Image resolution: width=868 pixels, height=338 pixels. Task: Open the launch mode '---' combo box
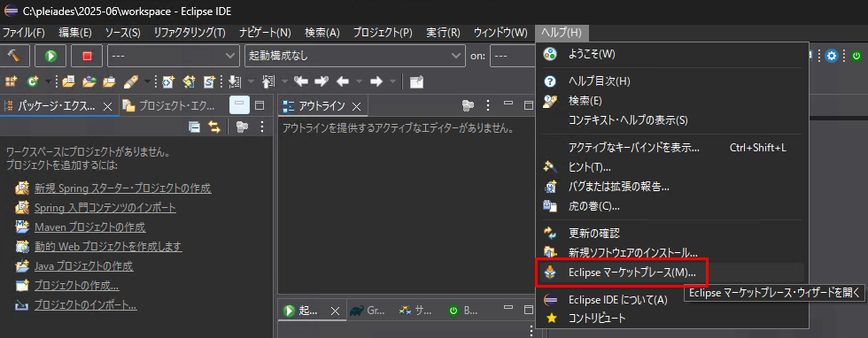tap(174, 56)
